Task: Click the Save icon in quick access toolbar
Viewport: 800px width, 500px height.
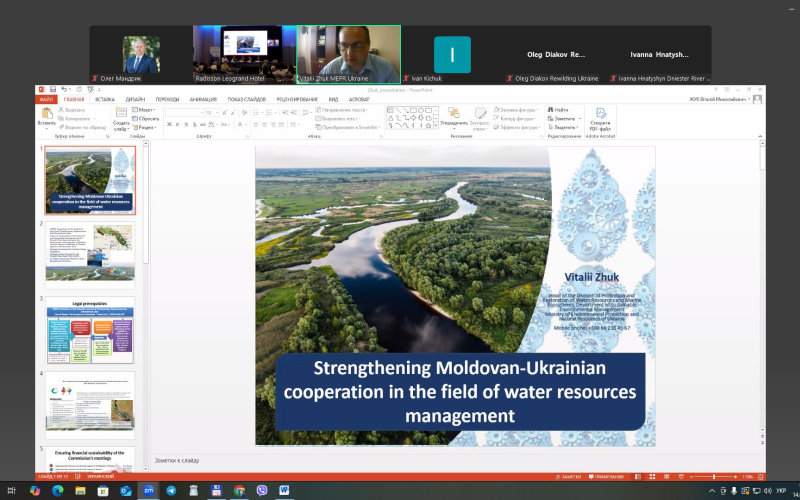Action: click(53, 89)
